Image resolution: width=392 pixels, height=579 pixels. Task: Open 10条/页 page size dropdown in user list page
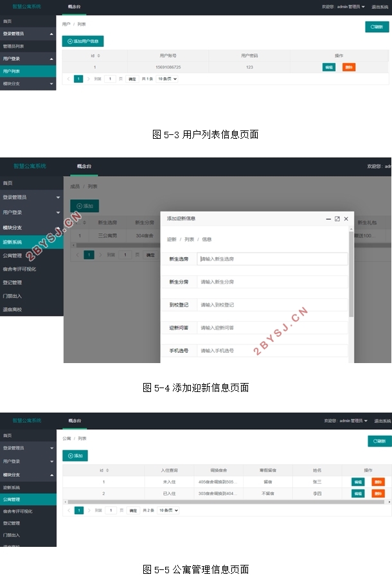pos(167,78)
